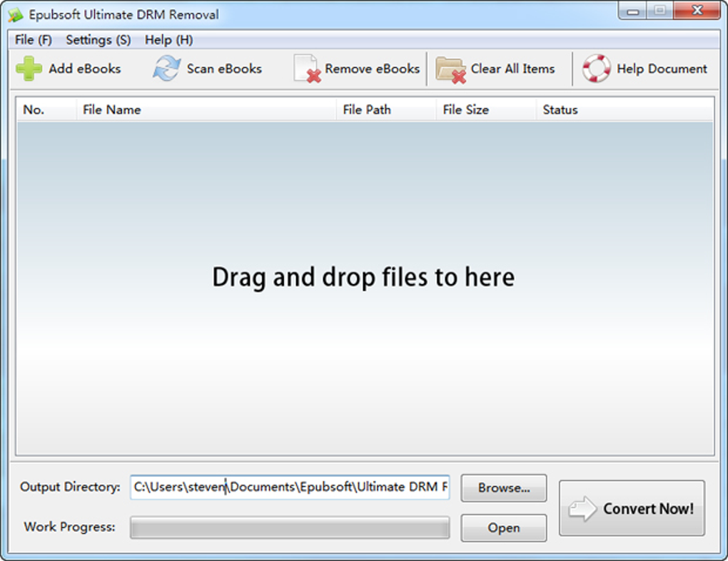728x561 pixels.
Task: Click the app icon in the title bar
Action: (x=15, y=15)
